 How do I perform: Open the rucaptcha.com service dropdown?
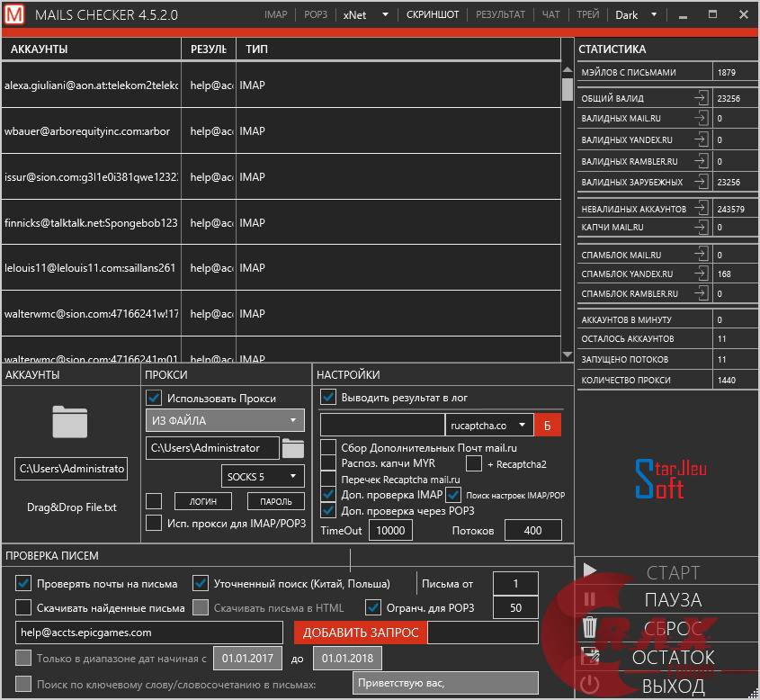pos(488,425)
